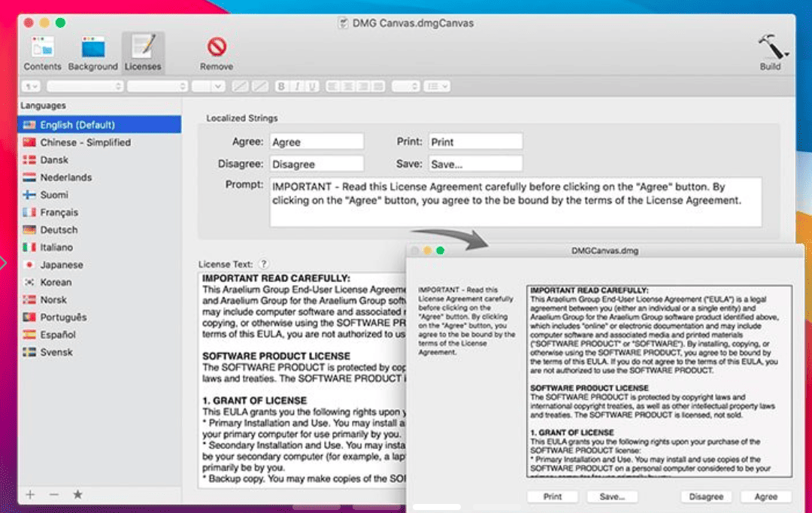The image size is (812, 513).
Task: Select Français in Languages list
Action: (99, 212)
